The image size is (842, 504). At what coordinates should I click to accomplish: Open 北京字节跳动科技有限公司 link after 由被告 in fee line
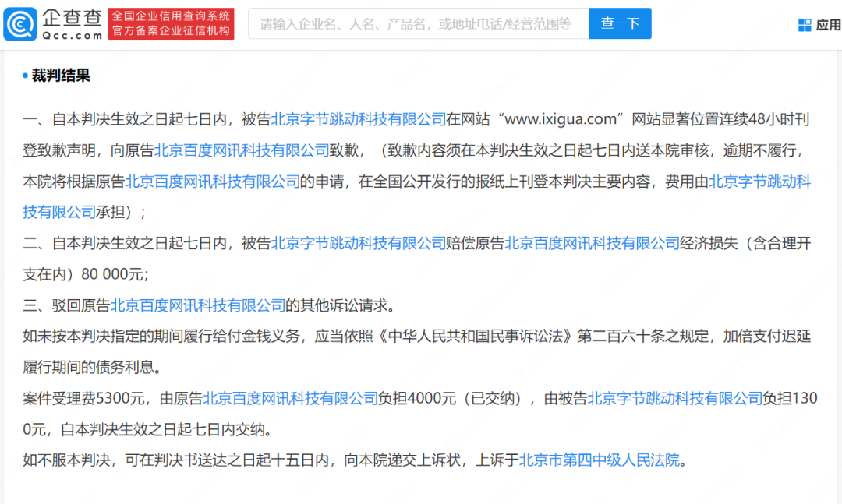tap(674, 398)
